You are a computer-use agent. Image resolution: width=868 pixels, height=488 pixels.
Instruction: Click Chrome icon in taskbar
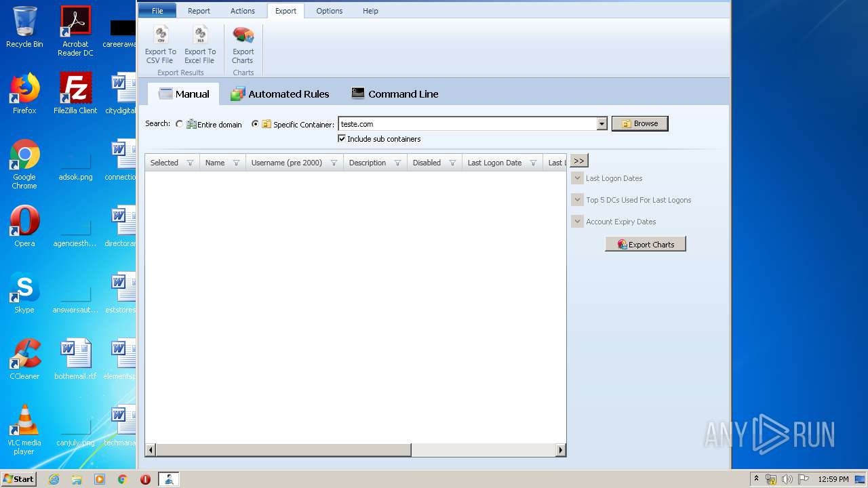coord(122,479)
